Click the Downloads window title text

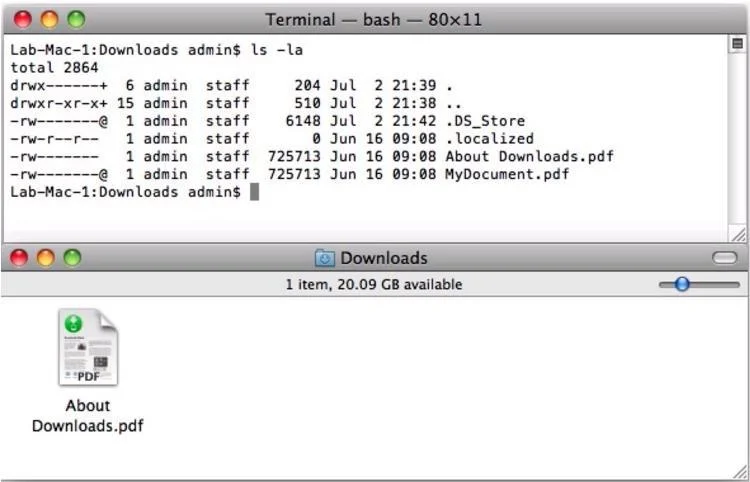[x=384, y=258]
